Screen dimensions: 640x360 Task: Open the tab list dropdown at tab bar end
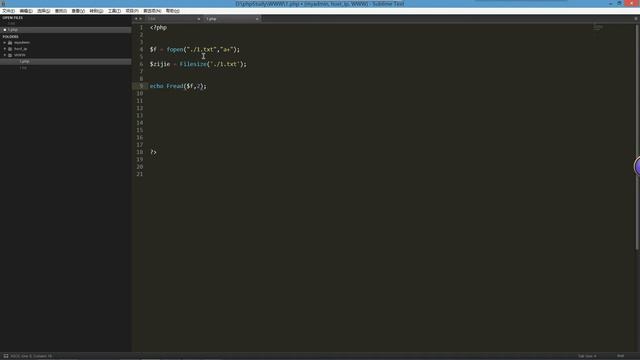coord(636,19)
